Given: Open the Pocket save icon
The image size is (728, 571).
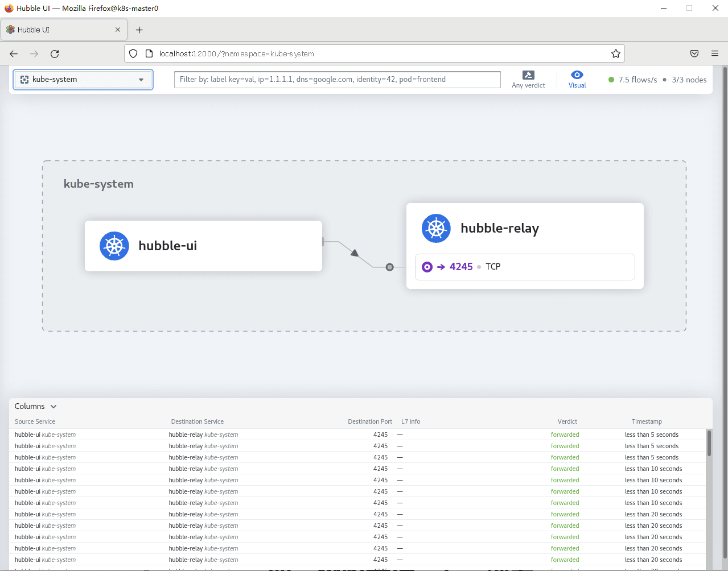Looking at the screenshot, I should point(694,53).
